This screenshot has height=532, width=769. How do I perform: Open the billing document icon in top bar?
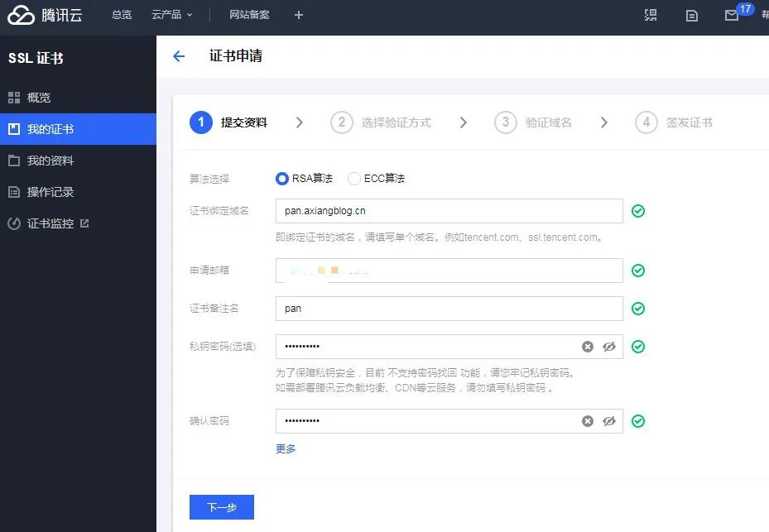point(692,15)
